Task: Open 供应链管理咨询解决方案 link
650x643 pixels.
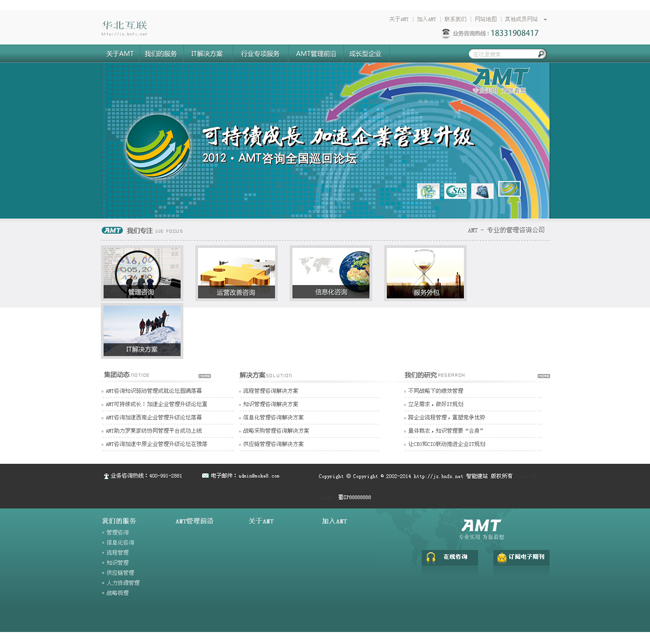Action: click(273, 444)
